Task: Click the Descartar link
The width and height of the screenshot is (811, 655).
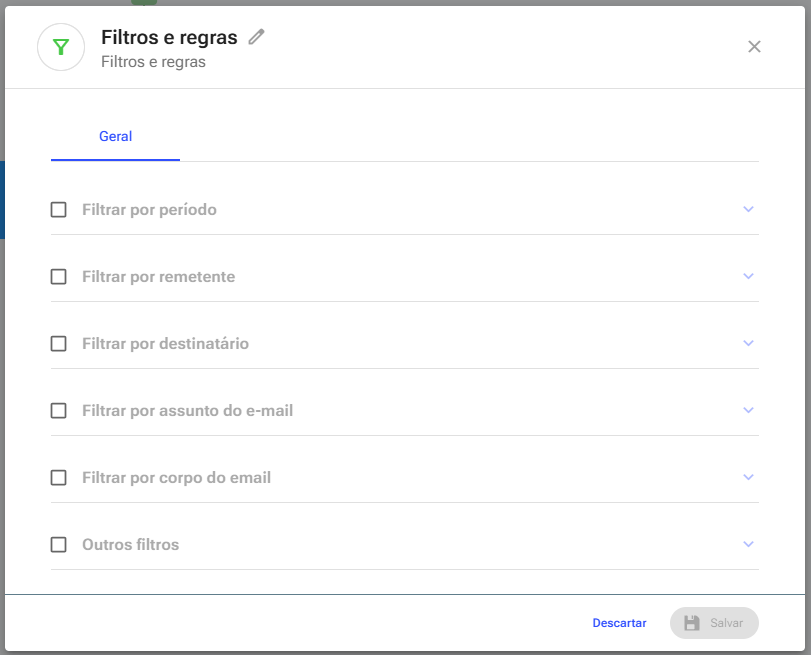Action: [619, 623]
